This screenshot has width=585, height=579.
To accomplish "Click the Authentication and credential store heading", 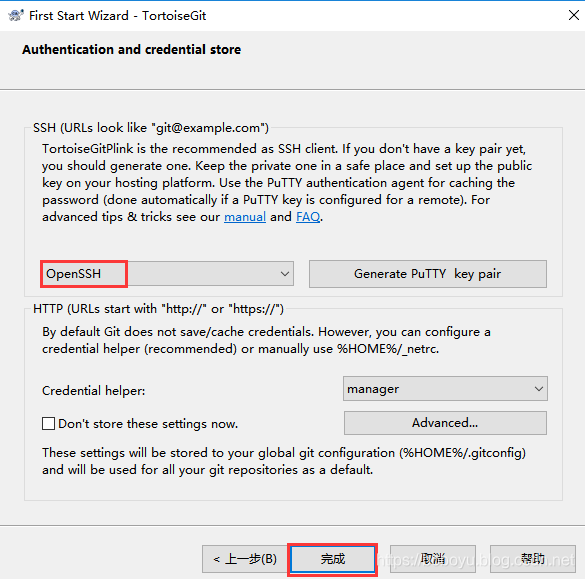I will coord(131,49).
